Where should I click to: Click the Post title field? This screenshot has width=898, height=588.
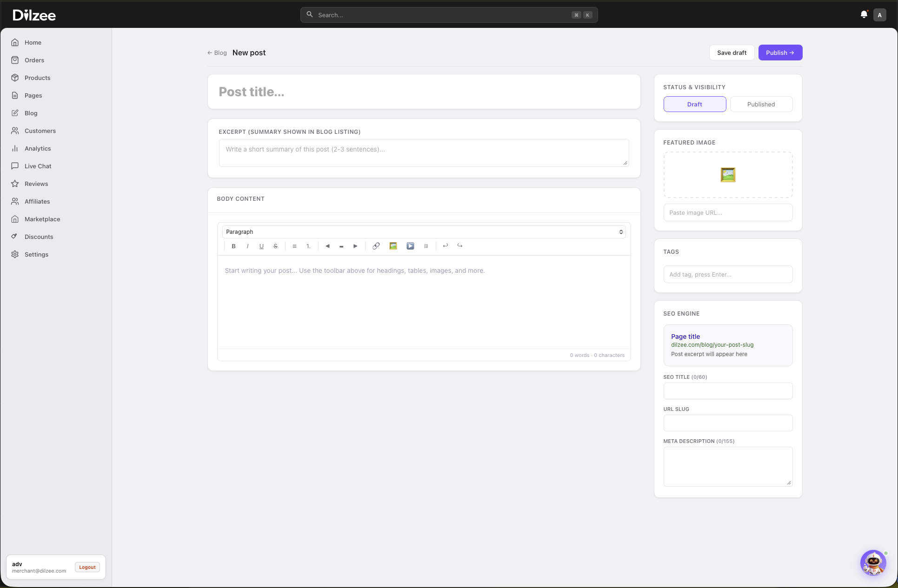pos(424,92)
